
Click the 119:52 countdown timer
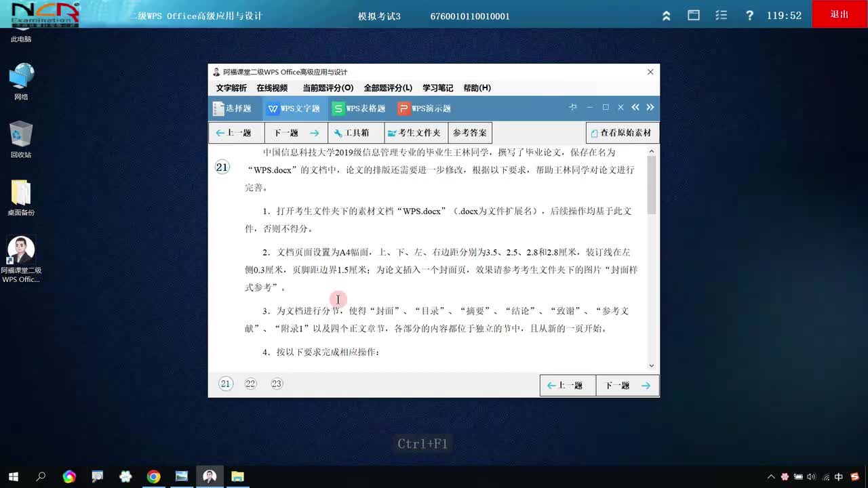click(784, 15)
